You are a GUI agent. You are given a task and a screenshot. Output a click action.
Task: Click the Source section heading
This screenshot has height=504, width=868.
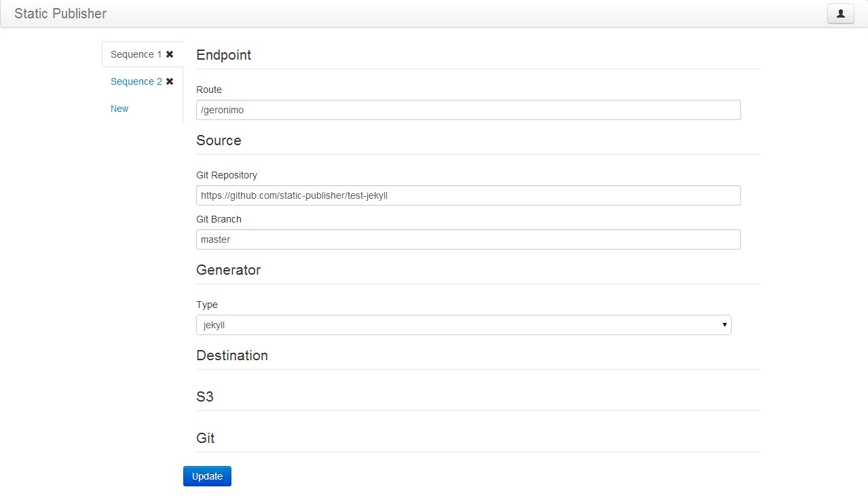(219, 140)
